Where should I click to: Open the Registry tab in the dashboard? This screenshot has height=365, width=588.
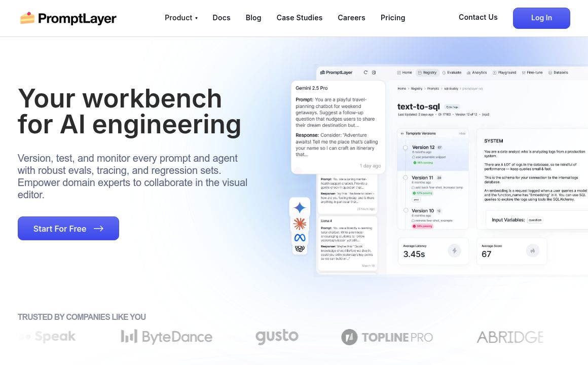(x=427, y=72)
